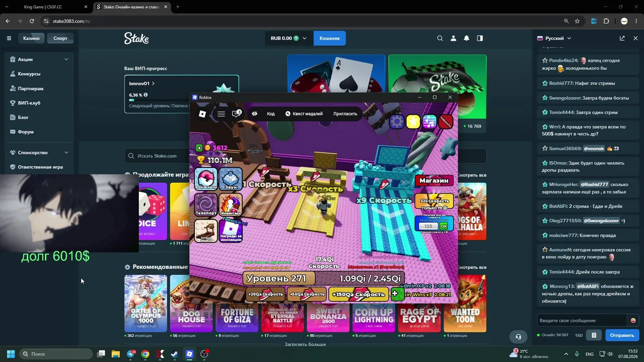The image size is (644, 362).
Task: Click the Код button in Roblox
Action: (271, 114)
